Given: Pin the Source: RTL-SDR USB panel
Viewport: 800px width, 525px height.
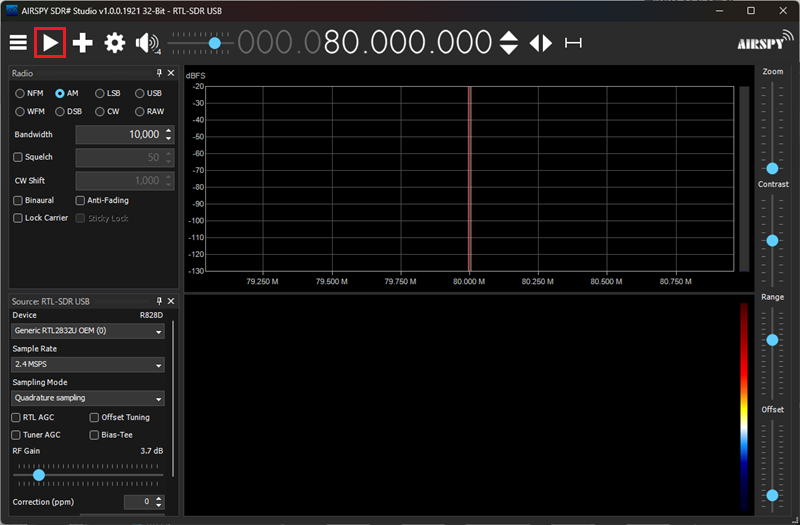Looking at the screenshot, I should point(159,301).
